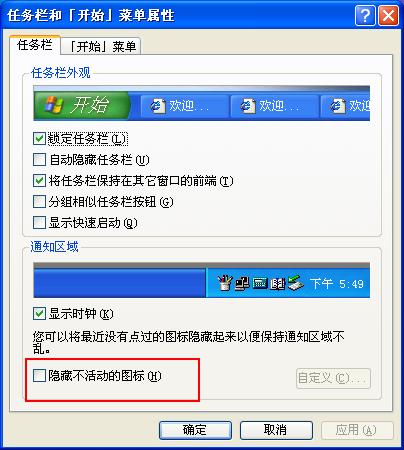Image resolution: width=404 pixels, height=450 pixels.
Task: Click the 确定 button
Action: point(195,430)
